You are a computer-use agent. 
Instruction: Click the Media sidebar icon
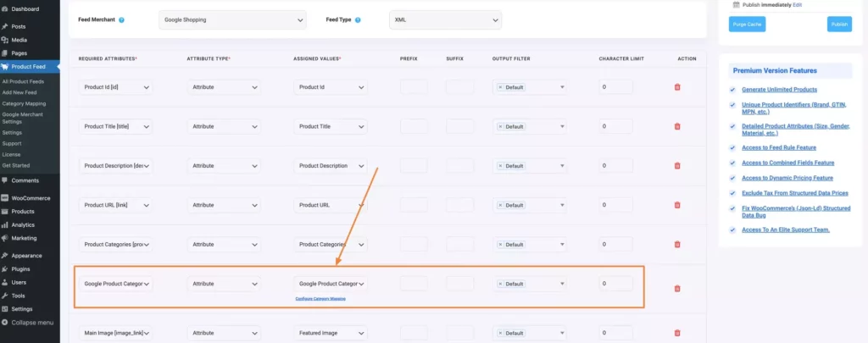(x=5, y=40)
